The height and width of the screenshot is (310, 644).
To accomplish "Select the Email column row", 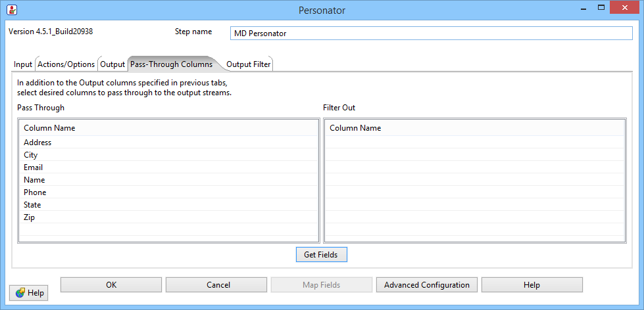I will point(34,167).
